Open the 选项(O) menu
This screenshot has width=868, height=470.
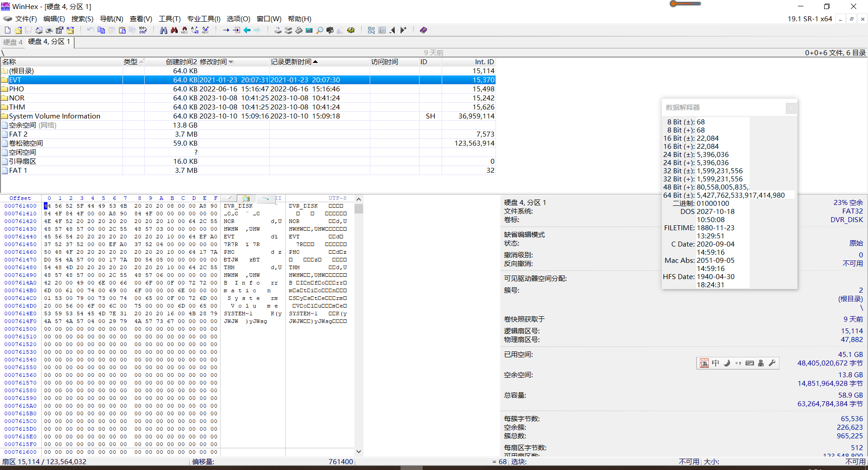pos(238,19)
